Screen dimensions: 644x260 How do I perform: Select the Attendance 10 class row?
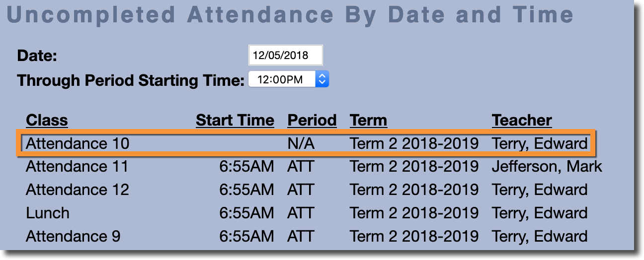tap(78, 143)
